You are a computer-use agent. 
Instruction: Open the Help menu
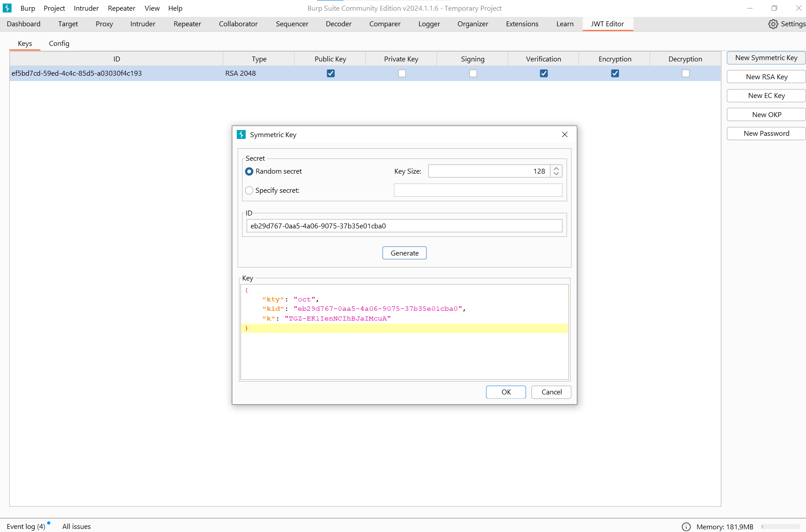coord(175,8)
